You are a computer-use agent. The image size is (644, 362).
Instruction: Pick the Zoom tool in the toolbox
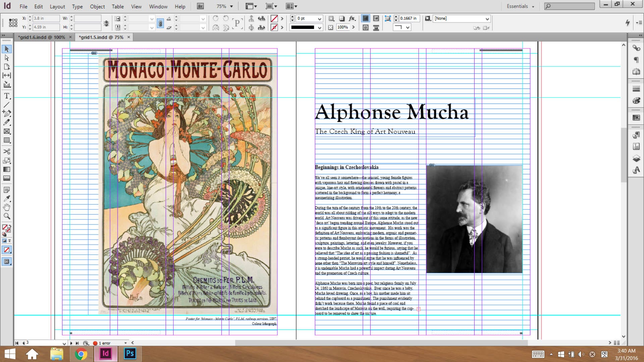(6, 216)
